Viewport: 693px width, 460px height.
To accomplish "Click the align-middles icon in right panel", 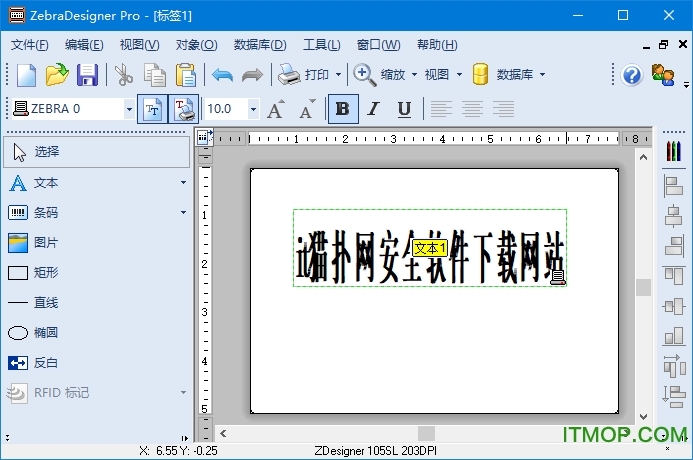I will point(674,306).
